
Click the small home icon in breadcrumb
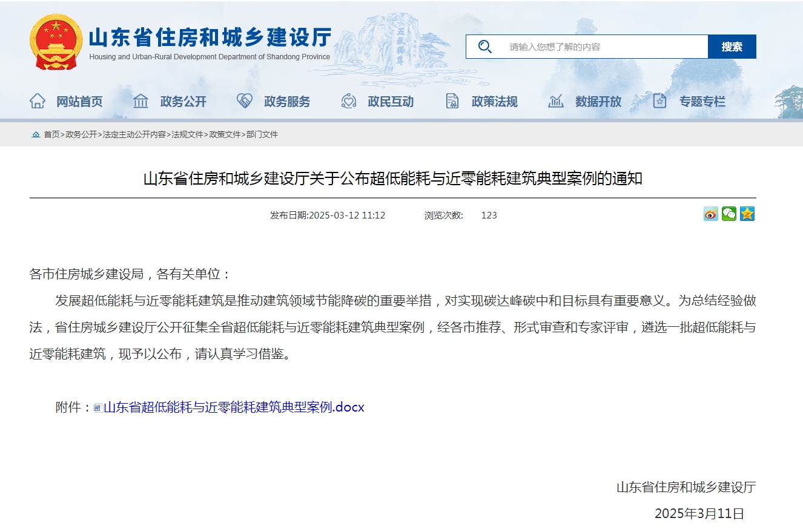click(36, 134)
